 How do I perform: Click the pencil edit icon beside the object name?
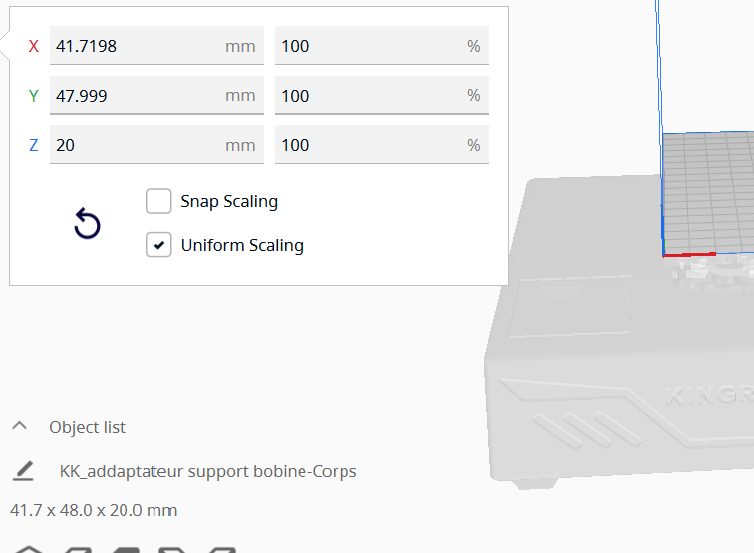[x=23, y=471]
